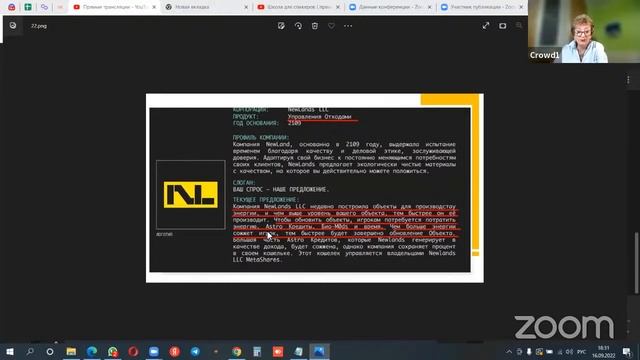Open the orange recorder app on taskbar
640x360 pixels.
point(278,351)
